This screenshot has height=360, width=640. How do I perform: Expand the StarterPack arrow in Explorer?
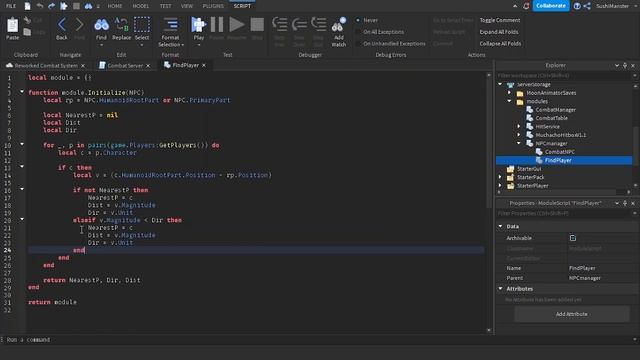tap(500, 177)
